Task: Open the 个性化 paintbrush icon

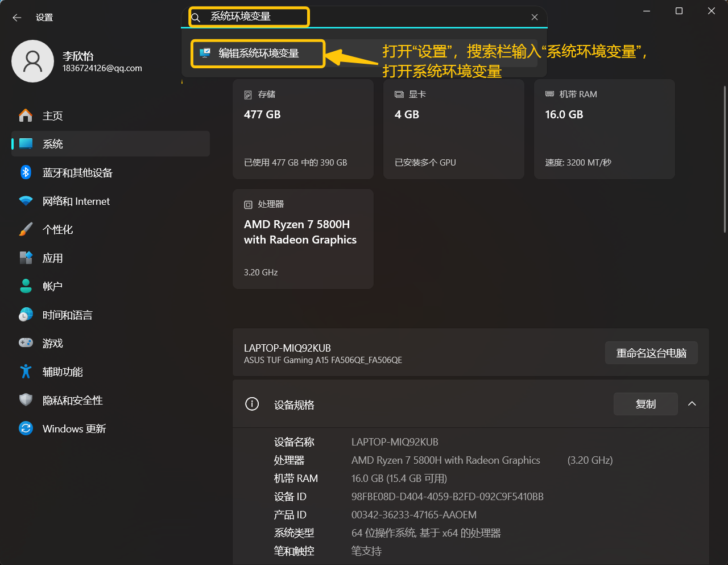Action: 26,229
